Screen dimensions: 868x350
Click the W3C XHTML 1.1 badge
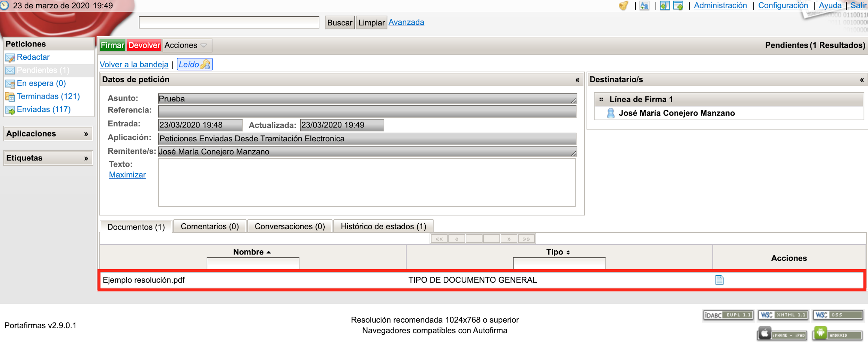click(x=783, y=315)
